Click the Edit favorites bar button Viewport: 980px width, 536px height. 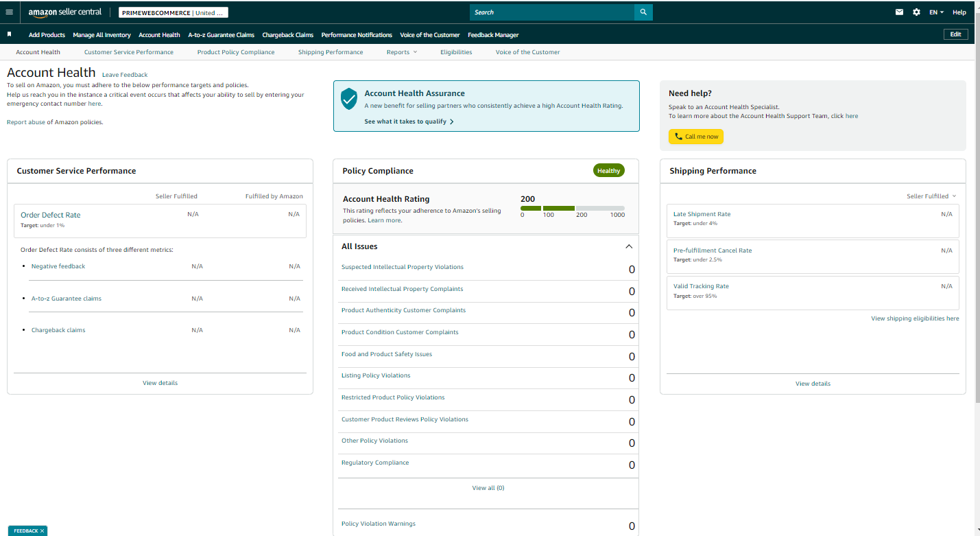click(956, 34)
